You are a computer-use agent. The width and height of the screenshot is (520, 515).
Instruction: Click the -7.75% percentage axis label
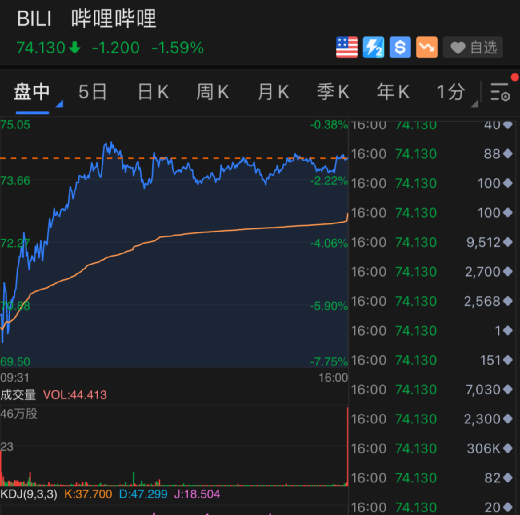329,362
